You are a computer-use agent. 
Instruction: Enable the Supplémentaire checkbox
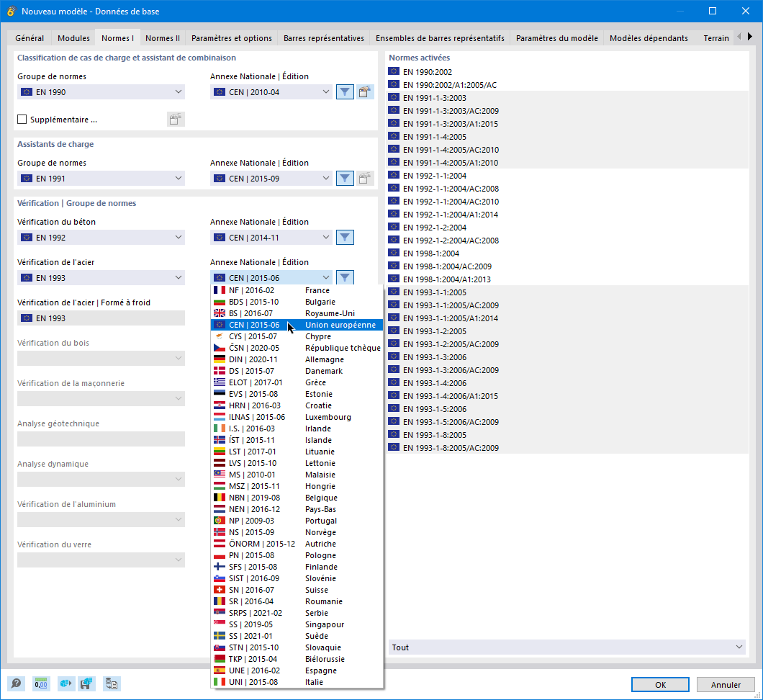click(x=22, y=120)
